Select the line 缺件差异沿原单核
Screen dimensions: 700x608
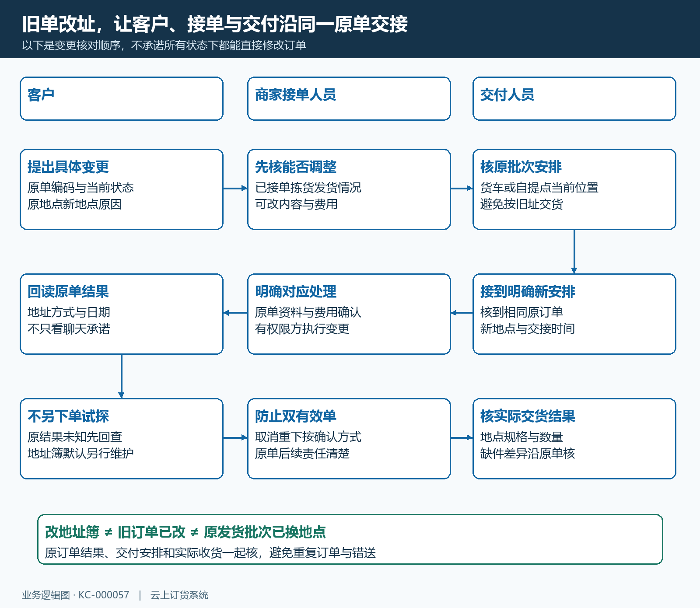[x=528, y=454]
